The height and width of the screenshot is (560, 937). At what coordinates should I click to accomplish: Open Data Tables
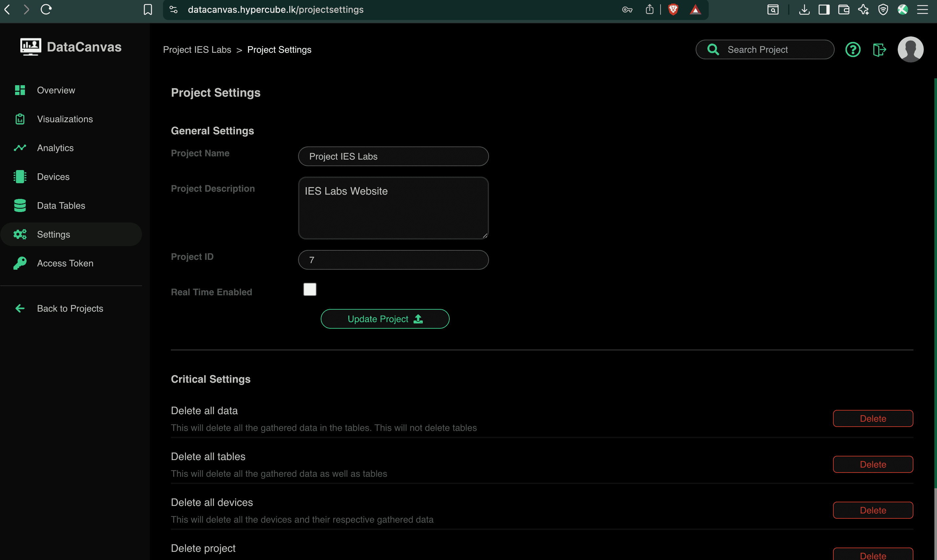61,205
